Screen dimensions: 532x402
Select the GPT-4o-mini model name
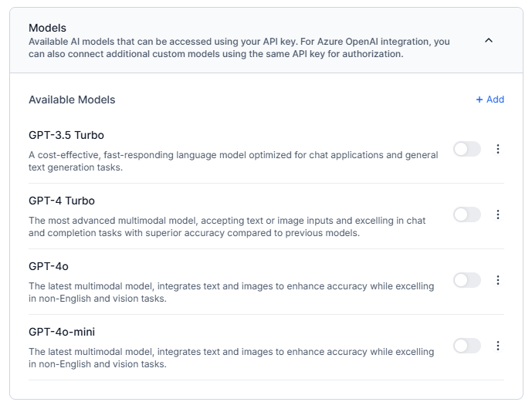click(x=62, y=332)
